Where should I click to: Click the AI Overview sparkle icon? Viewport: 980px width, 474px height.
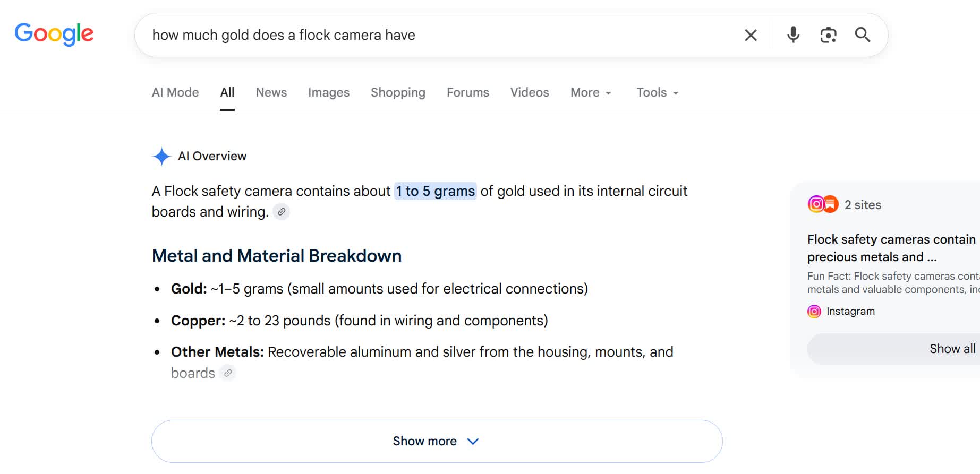tap(161, 156)
